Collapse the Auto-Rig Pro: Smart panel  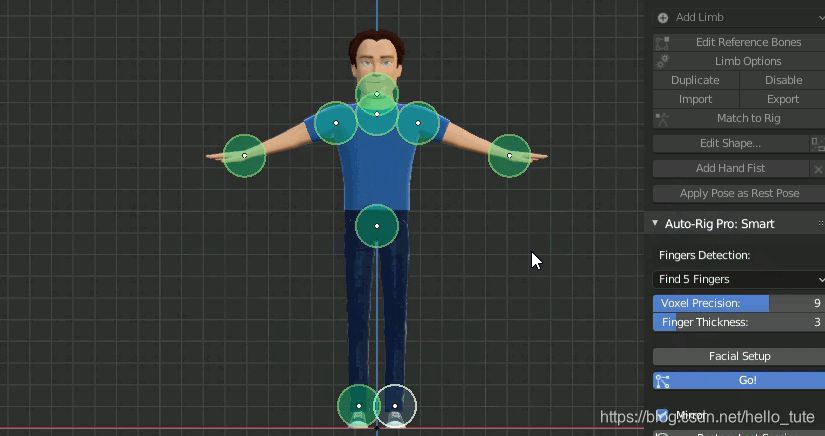point(655,223)
